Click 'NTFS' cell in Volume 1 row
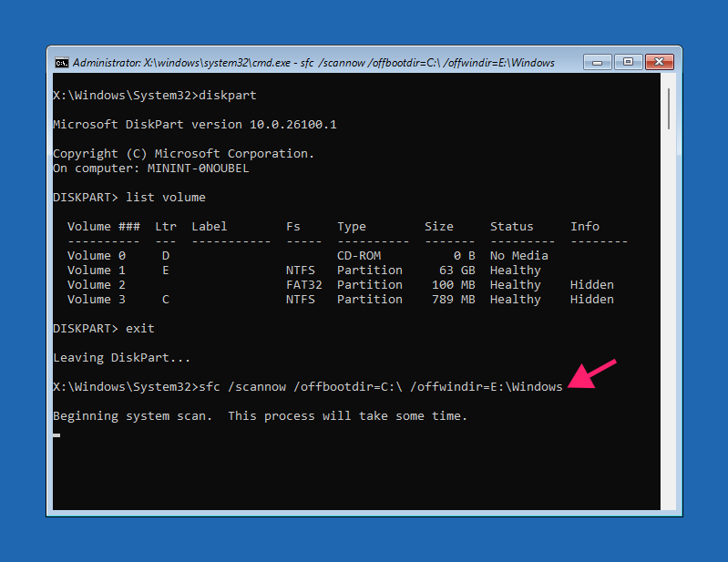Viewport: 728px width, 562px height. [301, 271]
